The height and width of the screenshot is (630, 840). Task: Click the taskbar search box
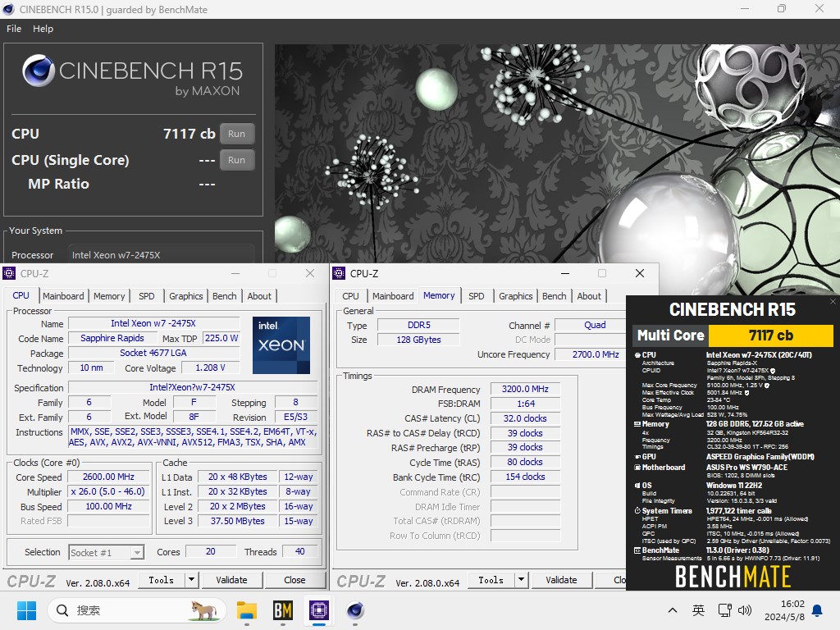(137, 610)
